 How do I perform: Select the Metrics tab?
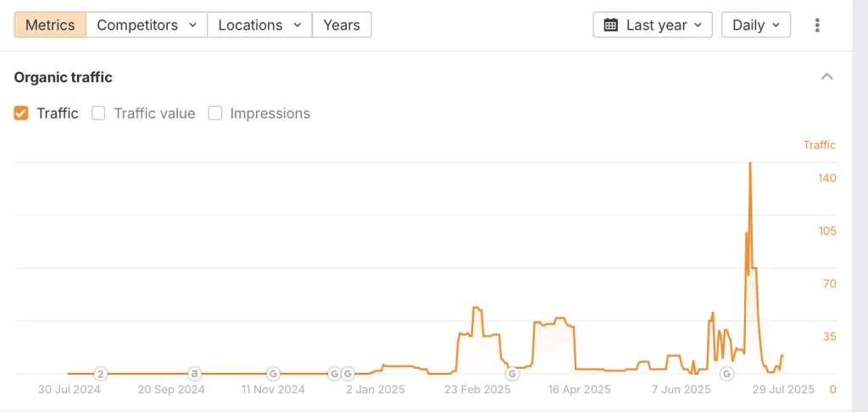[x=50, y=25]
